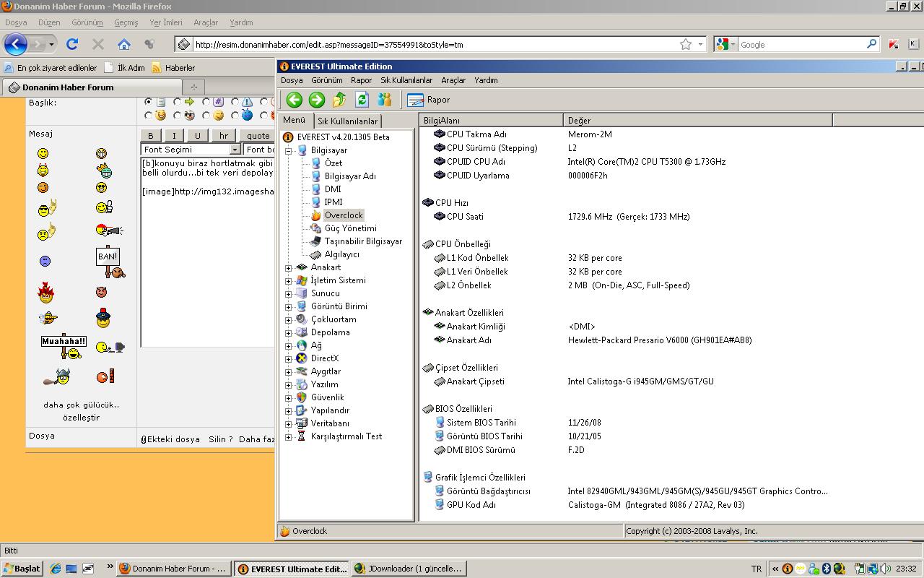Screen dimensions: 924x578
Task: Open EVEREST Araçlar menu
Action: [x=453, y=80]
